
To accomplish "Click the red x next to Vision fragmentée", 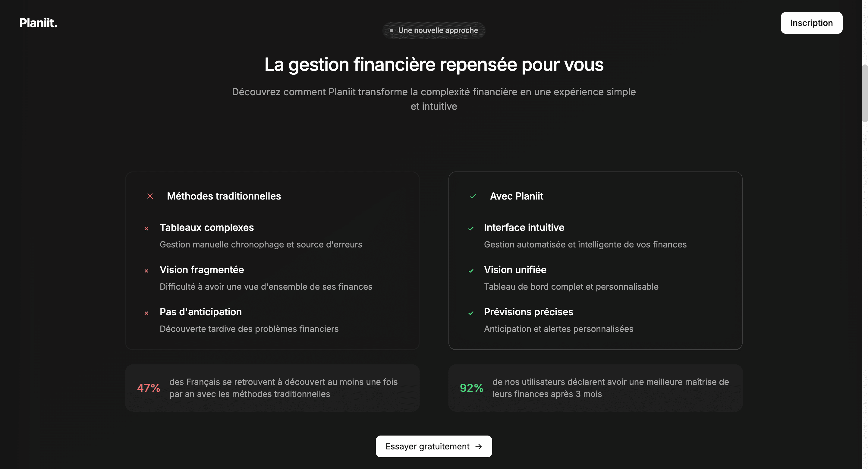I will pyautogui.click(x=146, y=271).
